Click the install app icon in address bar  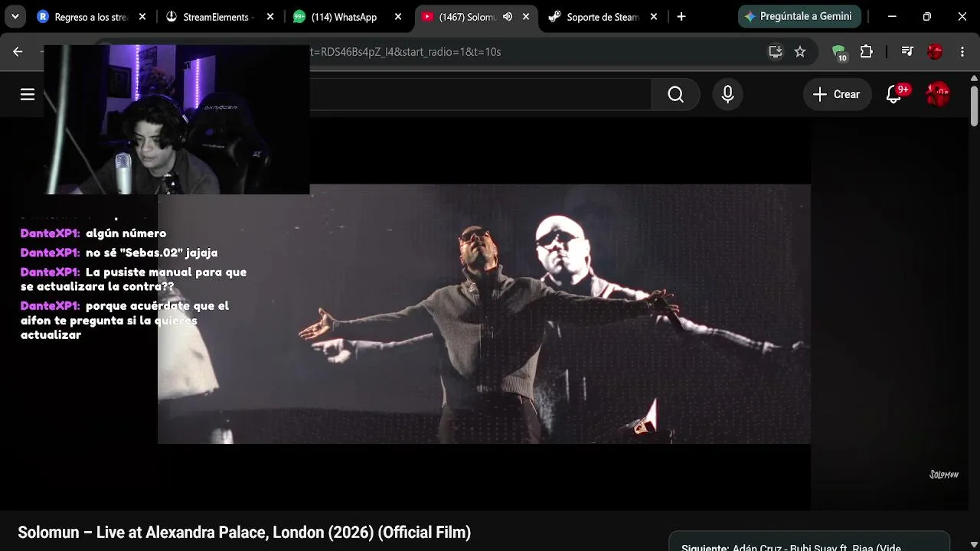776,51
